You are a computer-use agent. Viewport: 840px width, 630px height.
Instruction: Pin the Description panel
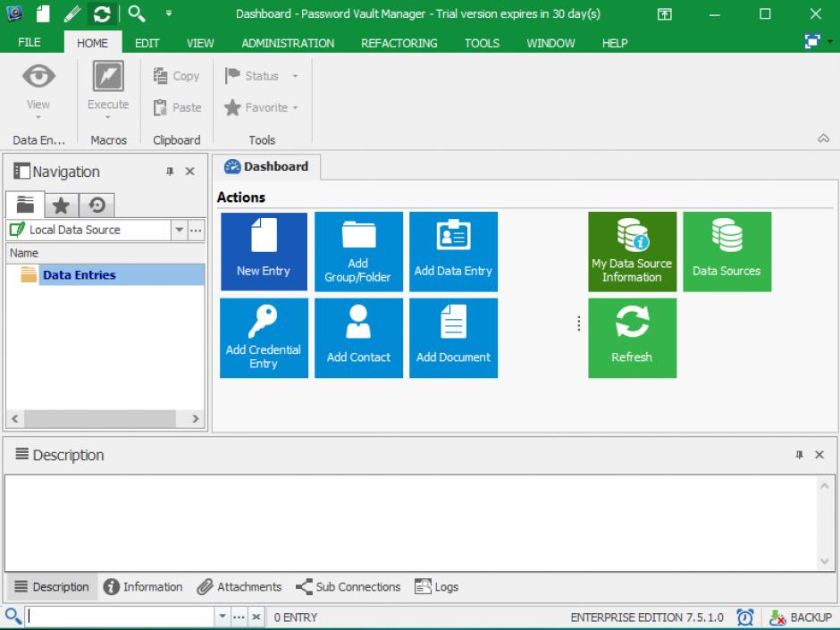pyautogui.click(x=799, y=455)
